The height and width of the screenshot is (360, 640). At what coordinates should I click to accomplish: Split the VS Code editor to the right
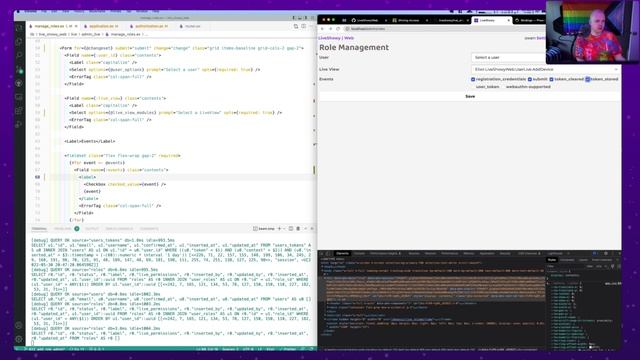[303, 26]
